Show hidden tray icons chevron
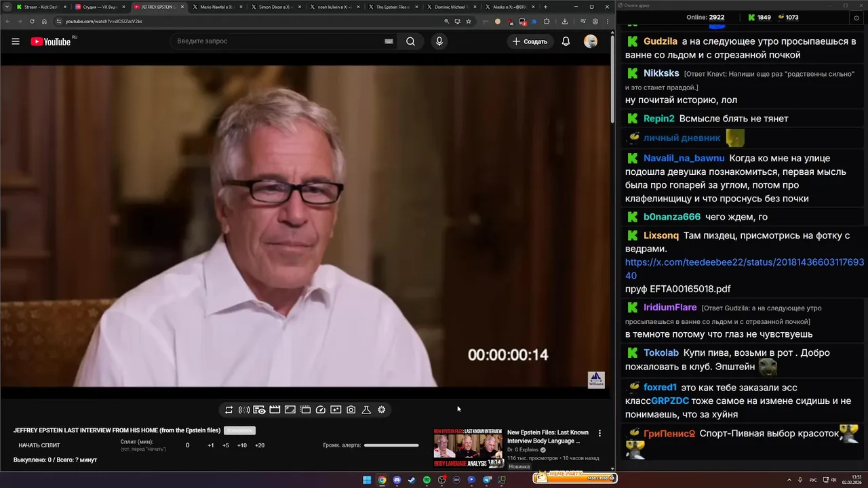 (789, 480)
